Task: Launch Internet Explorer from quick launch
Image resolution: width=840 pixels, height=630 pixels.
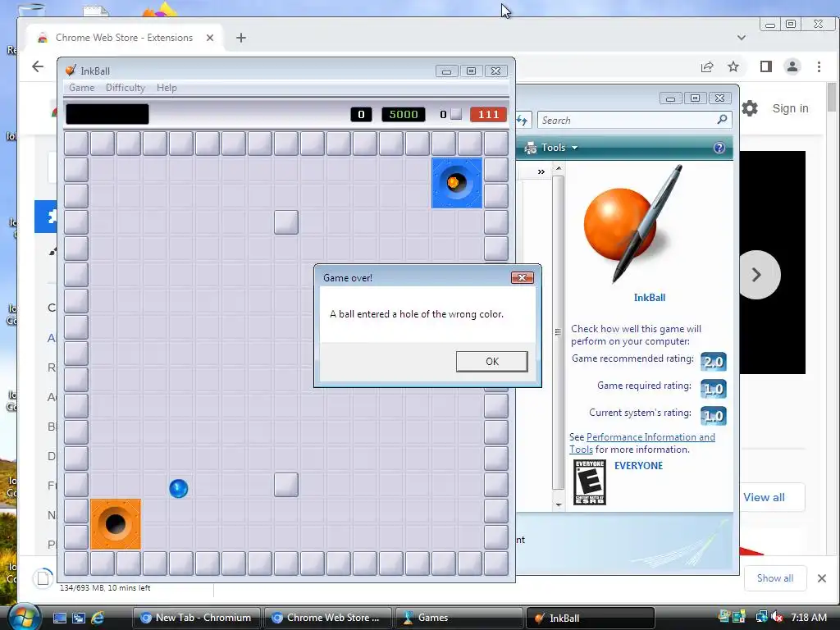Action: [x=98, y=618]
